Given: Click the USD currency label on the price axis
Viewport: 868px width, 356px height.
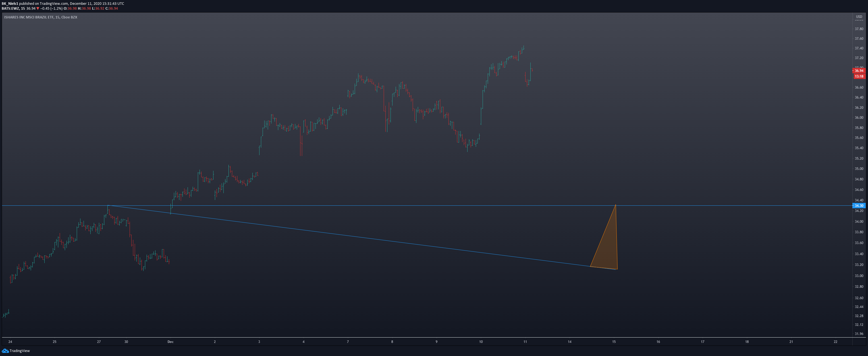Looking at the screenshot, I should point(859,16).
